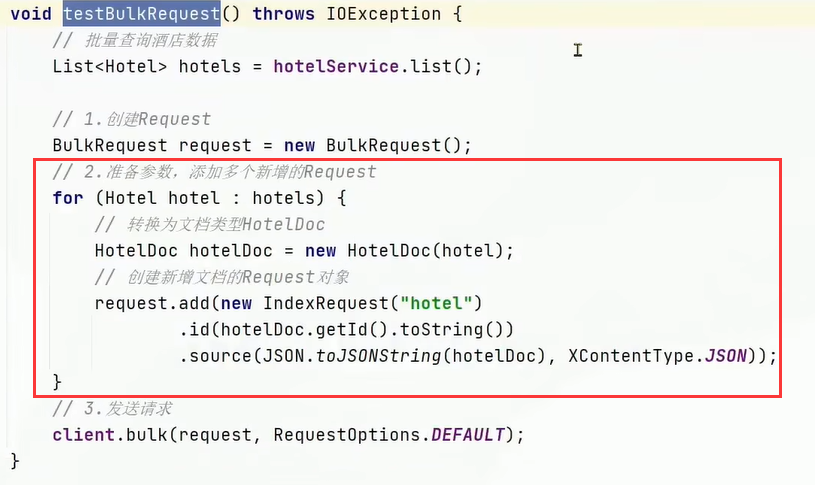The width and height of the screenshot is (815, 485).
Task: Click the highlighted testBulkRequest method name
Action: [140, 14]
